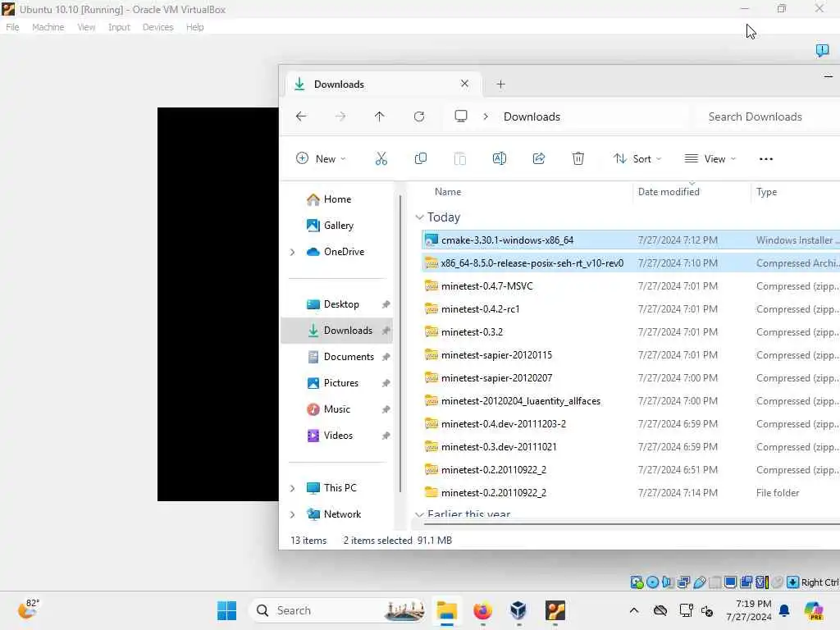Viewport: 840px width, 630px height.
Task: Open Windows Start menu
Action: pyautogui.click(x=226, y=610)
